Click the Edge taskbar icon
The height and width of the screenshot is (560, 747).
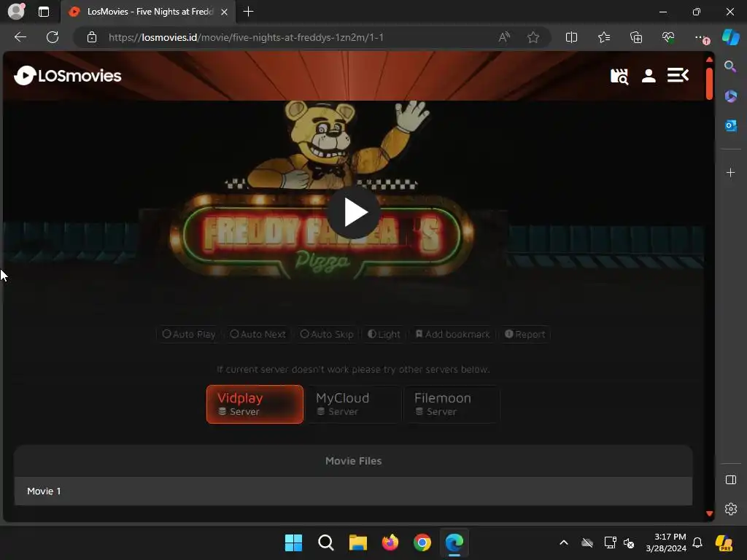454,542
